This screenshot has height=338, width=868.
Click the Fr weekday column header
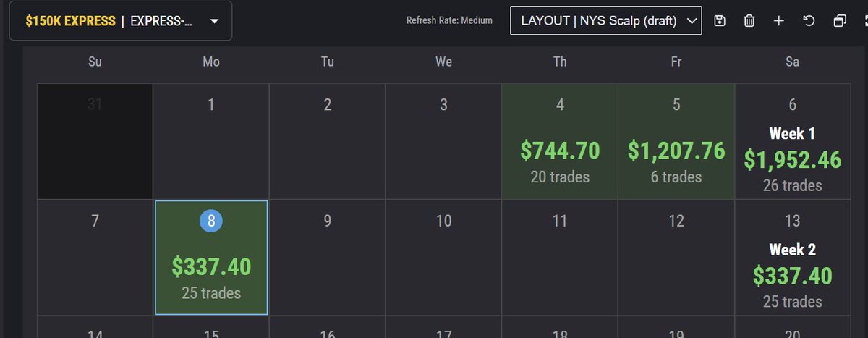point(676,62)
